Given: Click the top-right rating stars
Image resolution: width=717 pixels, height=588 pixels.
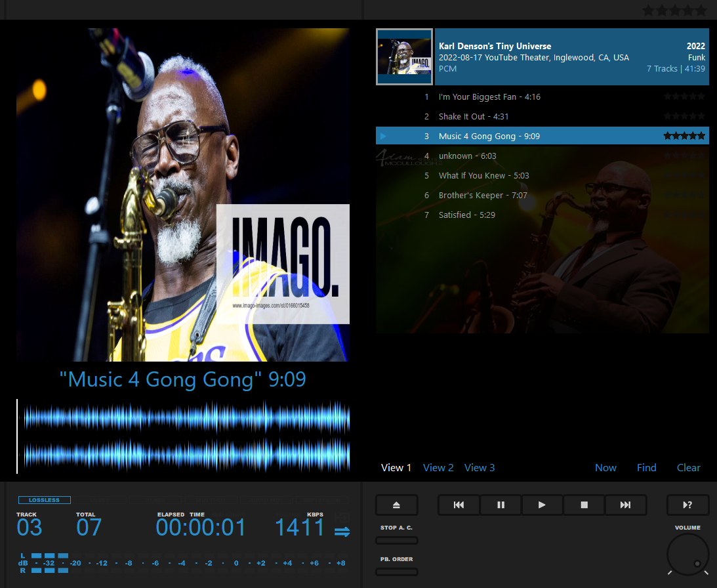Looking at the screenshot, I should click(x=674, y=10).
